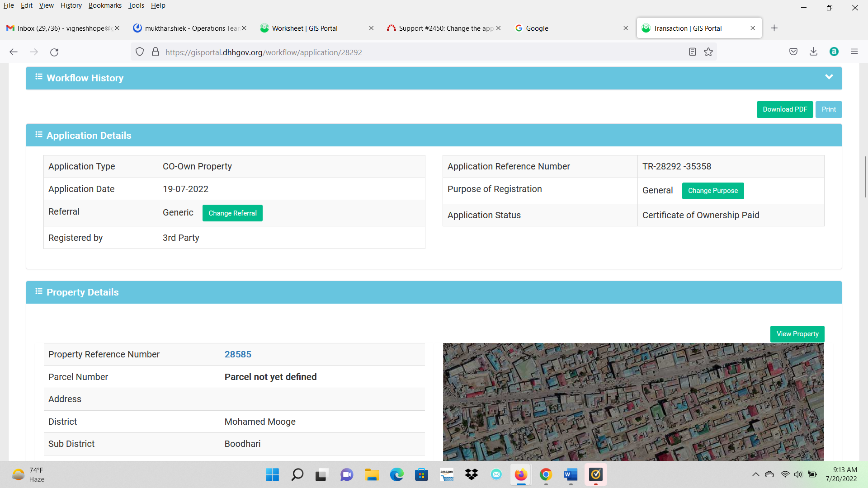Bookmark this page with the star icon

(708, 52)
